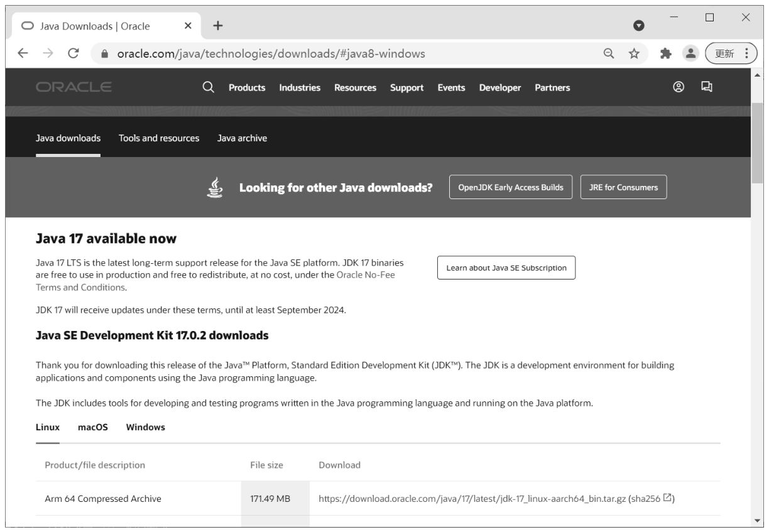Click the Product/file description header
769x532 pixels.
click(x=95, y=465)
